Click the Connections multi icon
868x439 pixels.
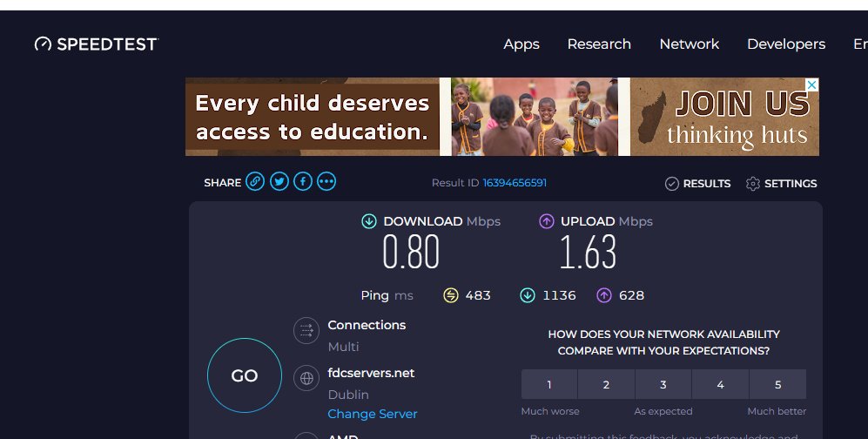[x=306, y=330]
